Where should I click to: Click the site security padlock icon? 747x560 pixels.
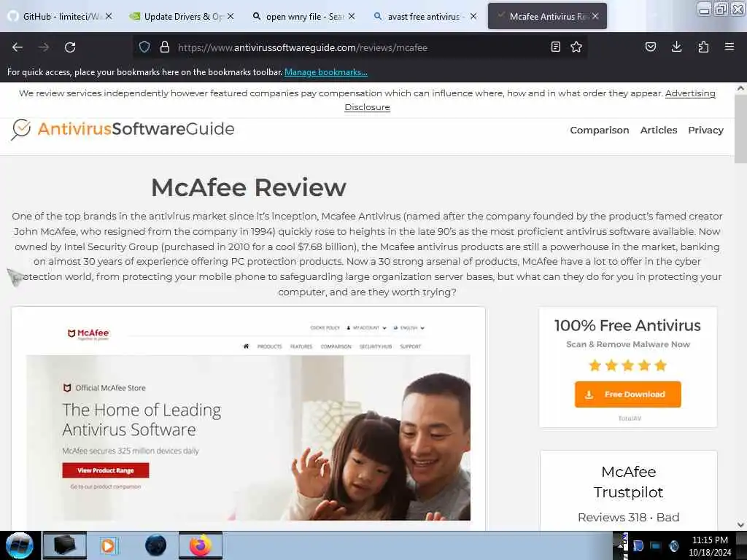coord(165,47)
